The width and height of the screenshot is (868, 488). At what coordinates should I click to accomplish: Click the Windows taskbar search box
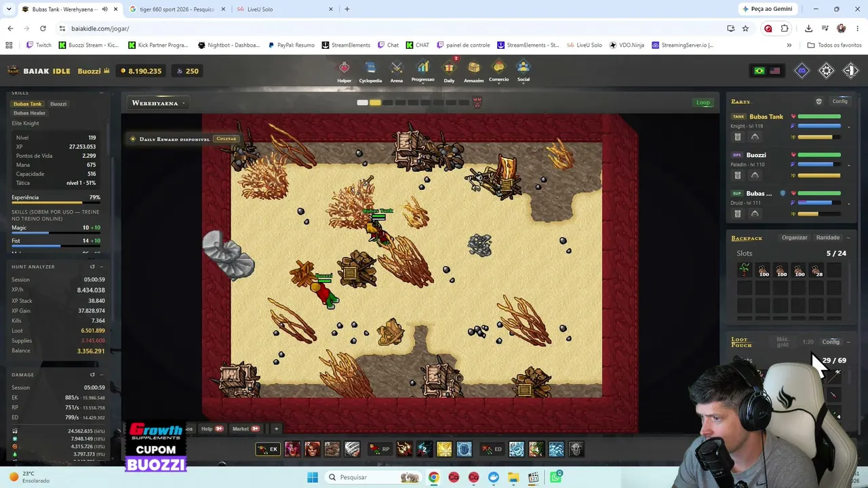(372, 477)
